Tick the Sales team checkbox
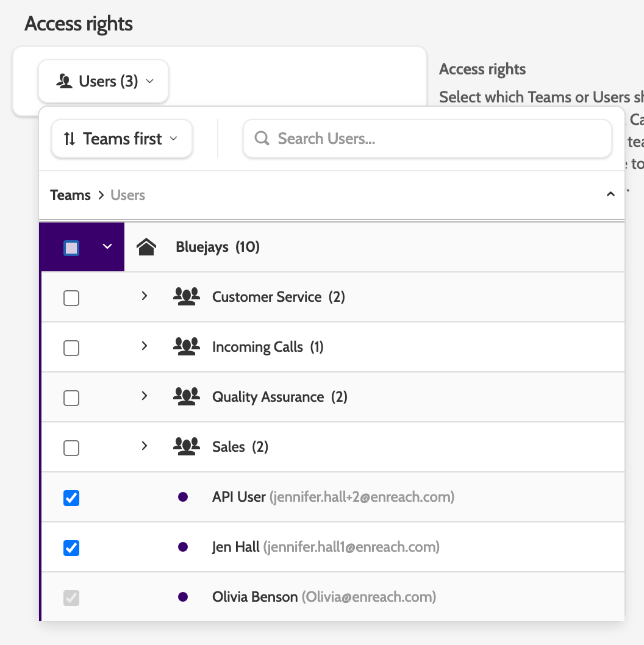Screen dimensions: 644x645 click(x=71, y=448)
